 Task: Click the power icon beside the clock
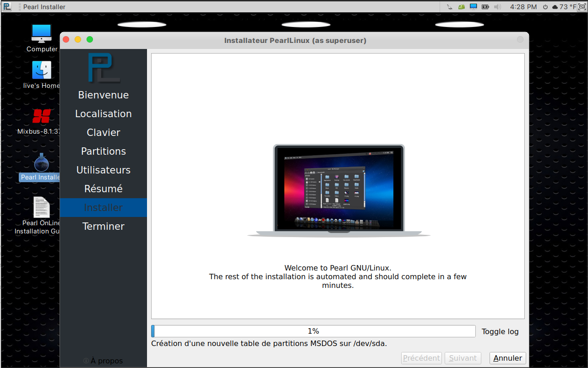[x=545, y=7]
